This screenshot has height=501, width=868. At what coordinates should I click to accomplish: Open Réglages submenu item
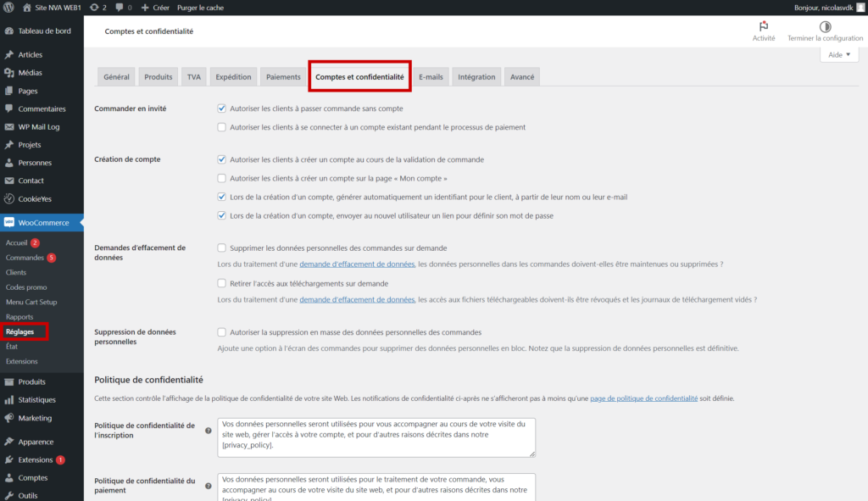coord(20,331)
